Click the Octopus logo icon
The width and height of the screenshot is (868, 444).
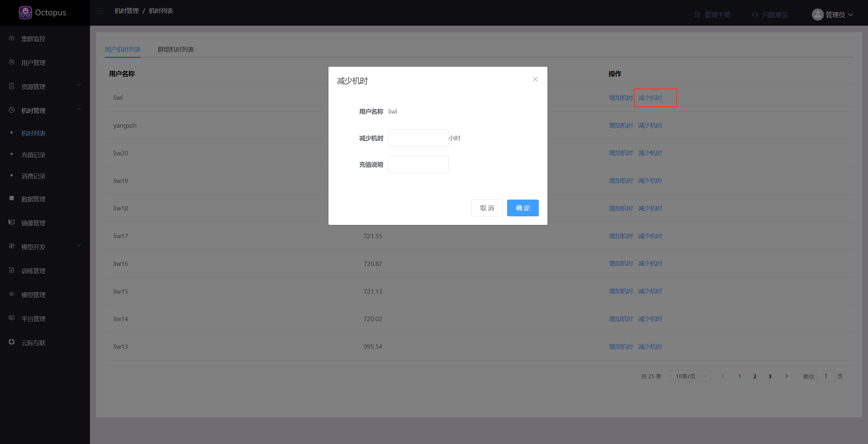[25, 13]
